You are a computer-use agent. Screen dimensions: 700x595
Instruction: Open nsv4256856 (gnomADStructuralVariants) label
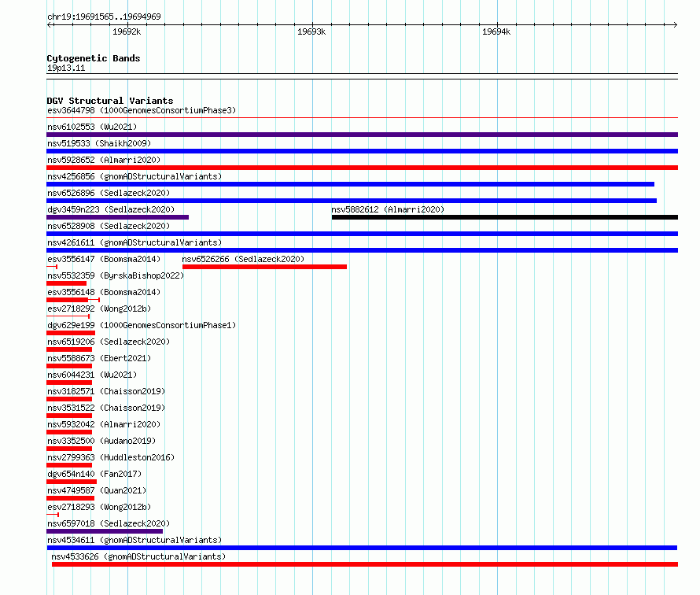pos(134,176)
